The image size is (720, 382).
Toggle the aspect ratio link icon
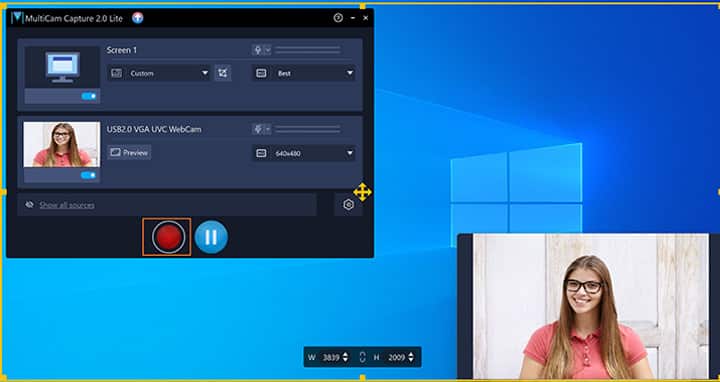pyautogui.click(x=362, y=357)
